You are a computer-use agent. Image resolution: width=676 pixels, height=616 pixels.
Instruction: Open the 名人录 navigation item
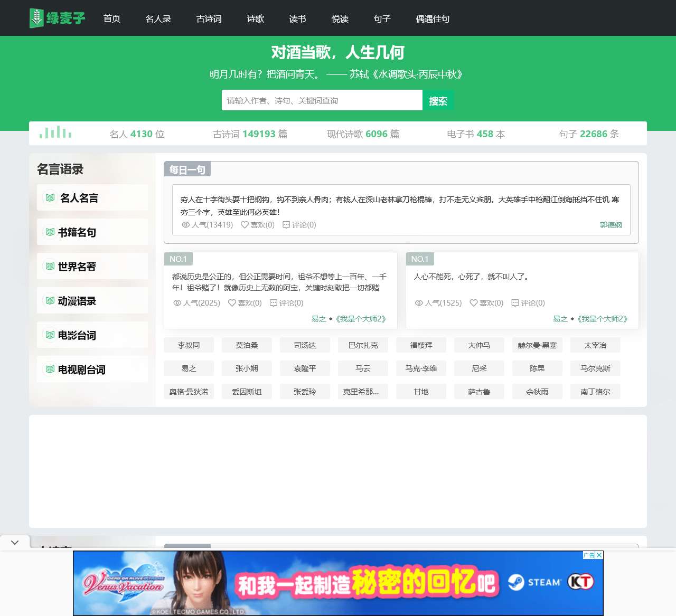(x=158, y=18)
